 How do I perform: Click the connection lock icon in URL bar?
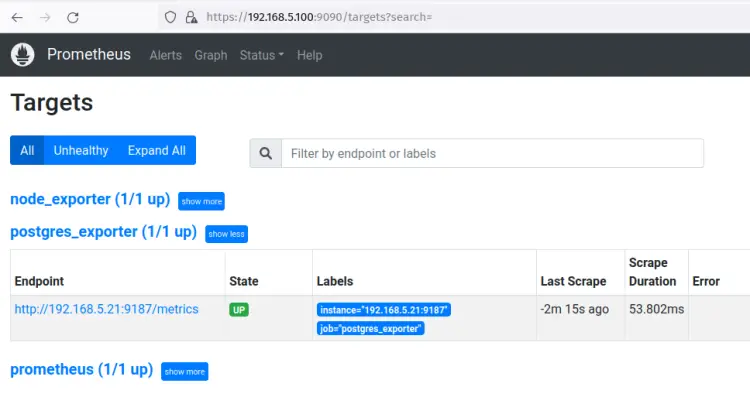189,17
